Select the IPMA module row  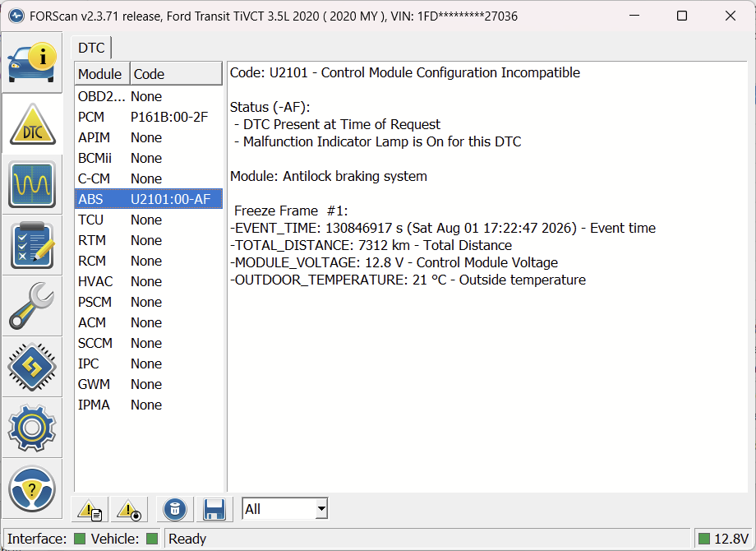coord(149,405)
